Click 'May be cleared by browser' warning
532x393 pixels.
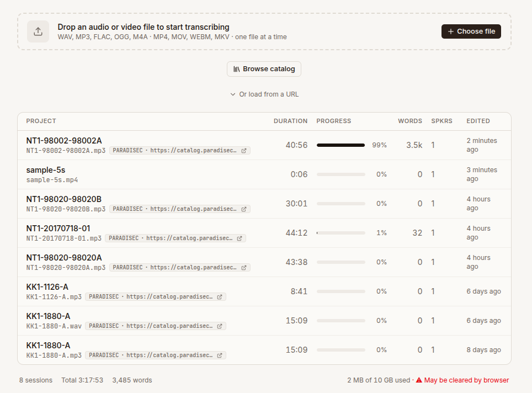pyautogui.click(x=466, y=380)
